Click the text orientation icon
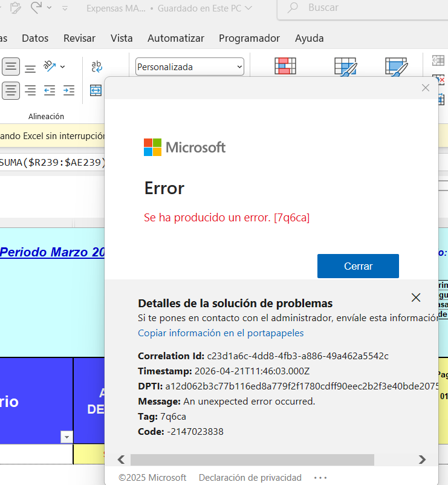 [x=50, y=66]
